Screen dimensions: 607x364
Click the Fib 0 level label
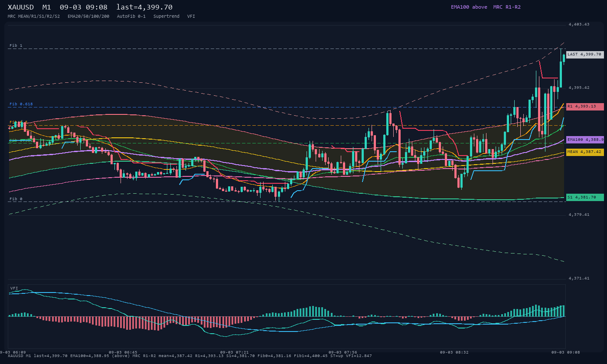point(16,199)
